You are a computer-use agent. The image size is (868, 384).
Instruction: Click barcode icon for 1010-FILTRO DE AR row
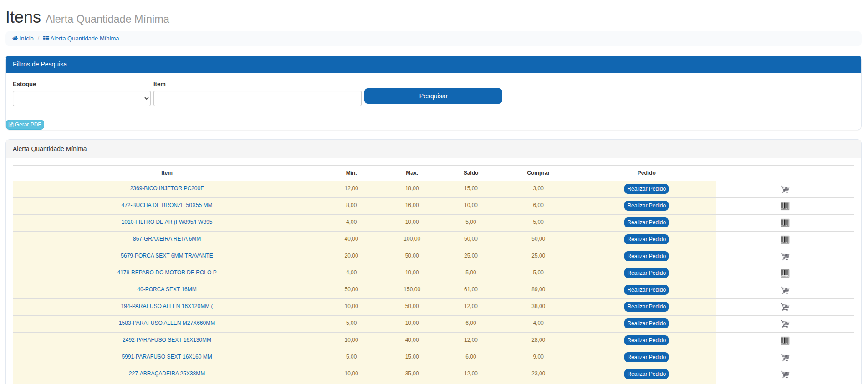[785, 223]
